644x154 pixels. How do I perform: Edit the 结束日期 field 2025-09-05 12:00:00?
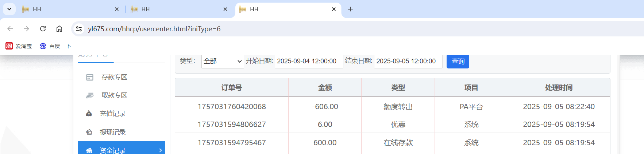coord(408,61)
